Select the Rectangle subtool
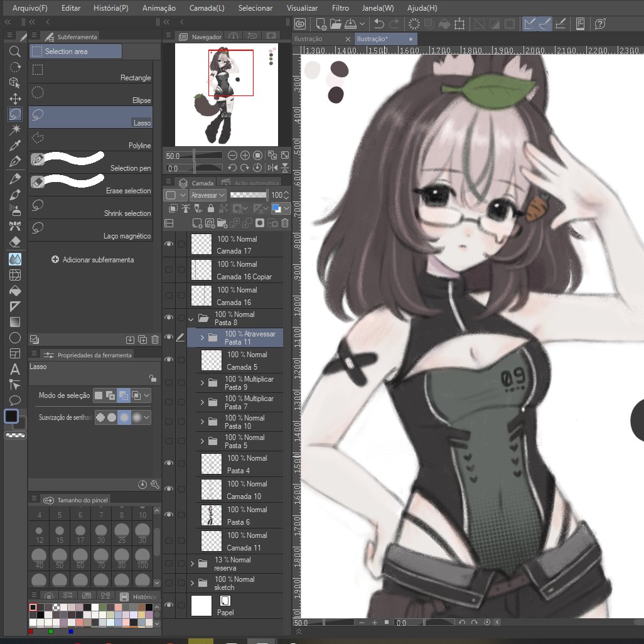Screen dimensions: 644x644 (91, 72)
